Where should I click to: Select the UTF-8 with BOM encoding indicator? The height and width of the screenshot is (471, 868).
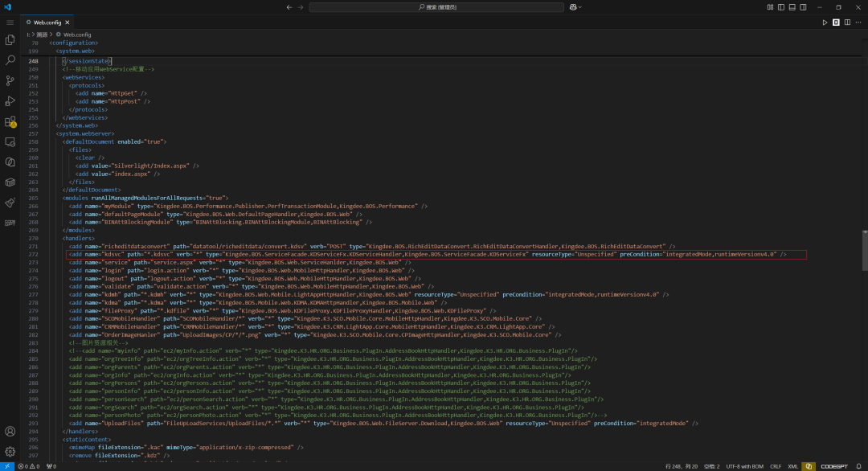(744, 466)
